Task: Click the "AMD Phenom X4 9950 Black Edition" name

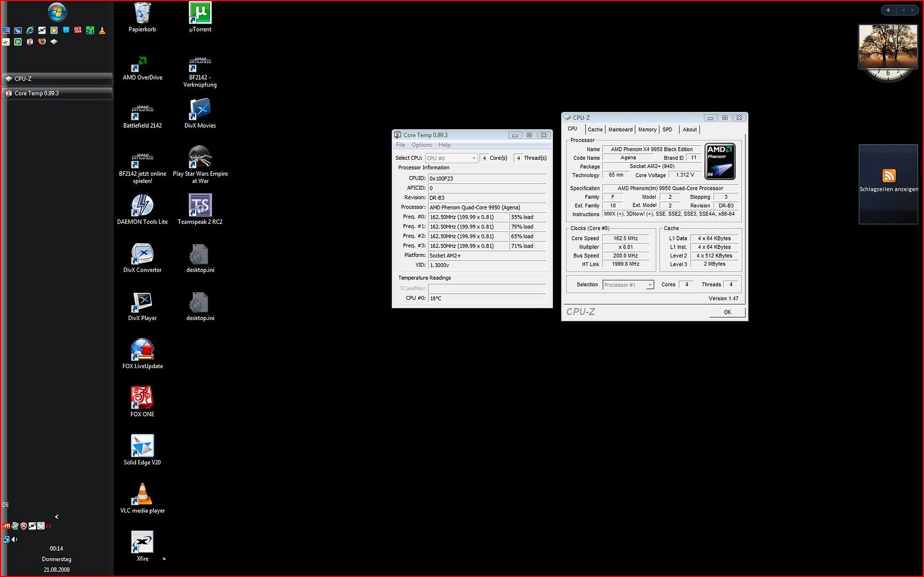Action: pyautogui.click(x=651, y=149)
